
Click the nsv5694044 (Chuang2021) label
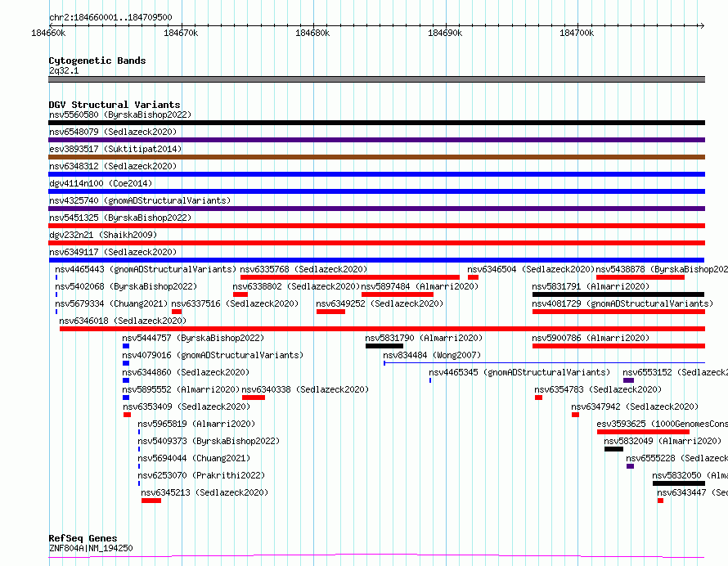point(194,458)
